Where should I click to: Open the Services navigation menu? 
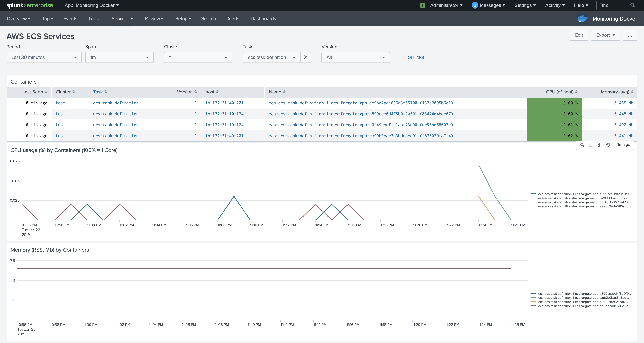coord(122,19)
